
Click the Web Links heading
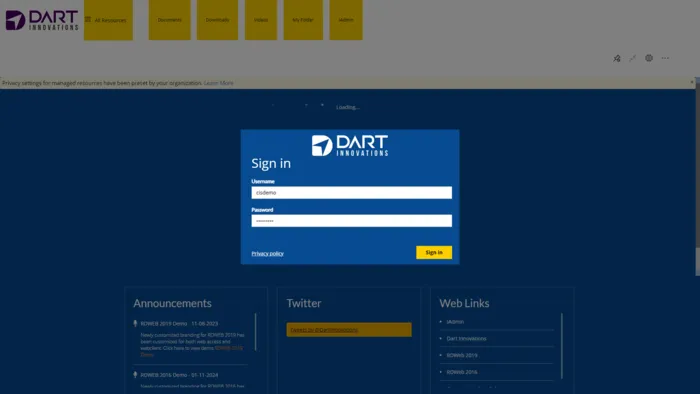coord(464,303)
